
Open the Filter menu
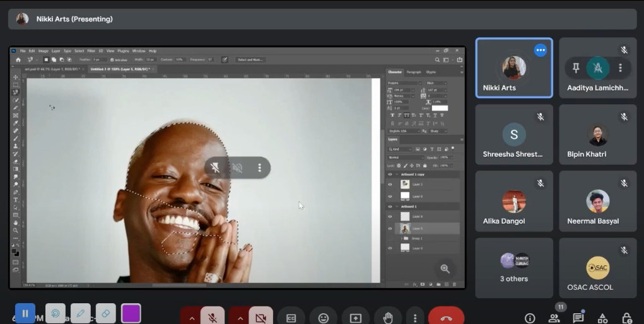91,51
